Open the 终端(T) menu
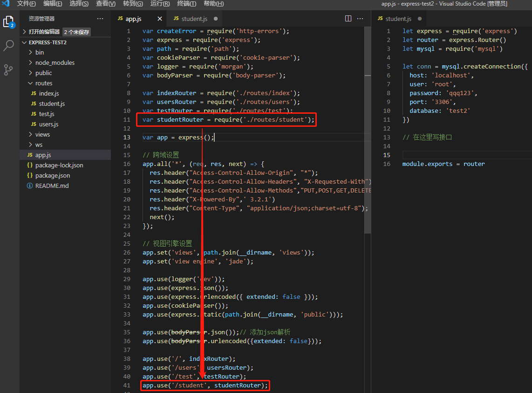Viewport: 532px width, 393px height. click(187, 4)
